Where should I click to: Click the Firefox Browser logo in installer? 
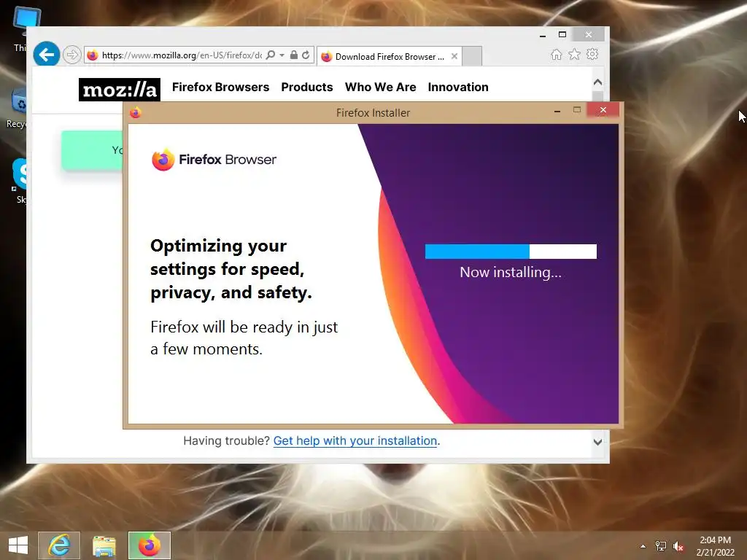[x=214, y=160]
